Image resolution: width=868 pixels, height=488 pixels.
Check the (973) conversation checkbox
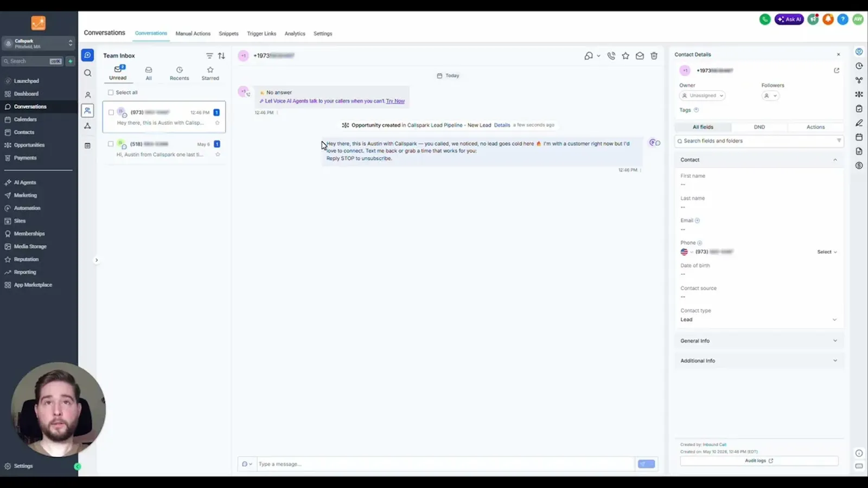tap(111, 113)
